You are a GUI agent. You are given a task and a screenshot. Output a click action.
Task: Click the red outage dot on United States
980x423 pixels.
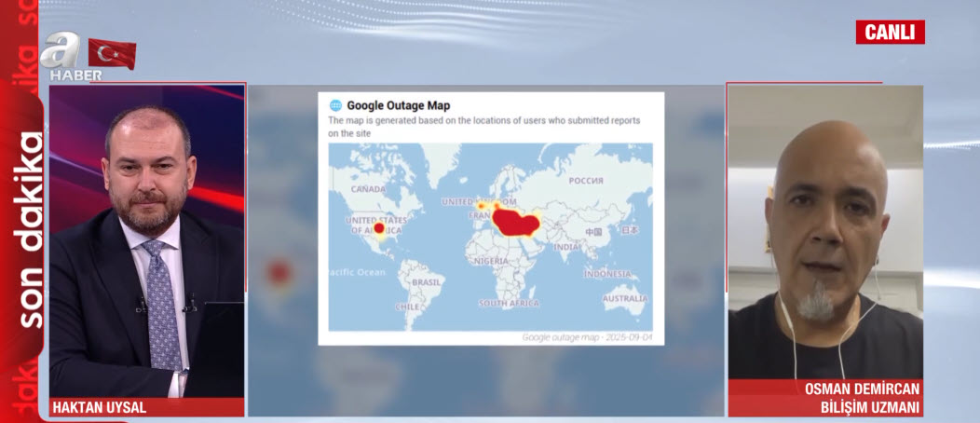(378, 226)
